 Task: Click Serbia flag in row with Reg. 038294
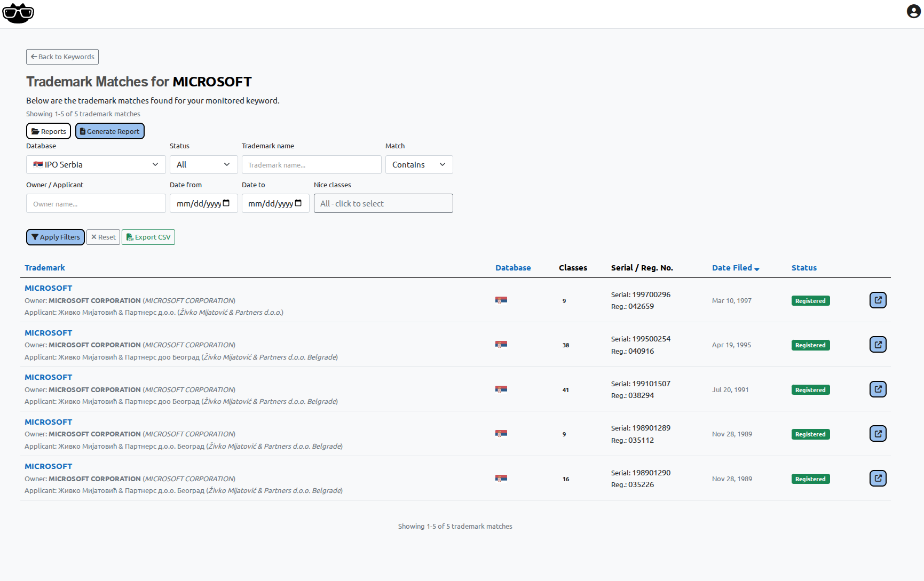pos(501,389)
